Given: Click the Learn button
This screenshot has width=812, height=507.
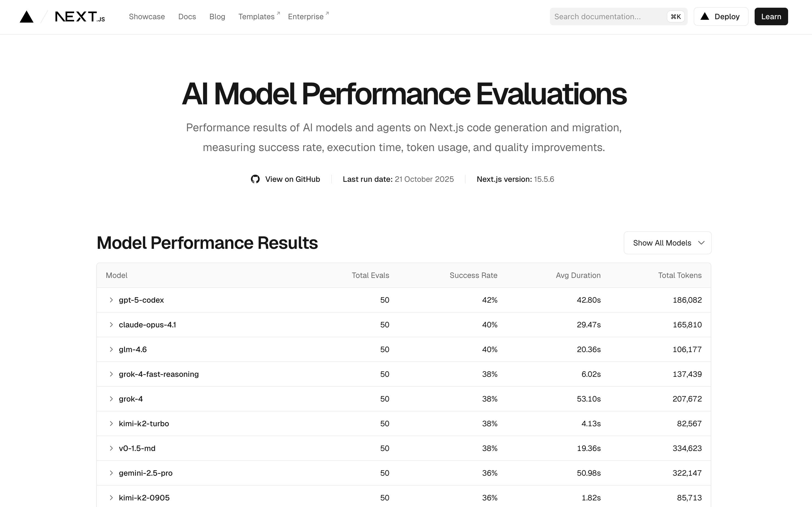Looking at the screenshot, I should (771, 17).
